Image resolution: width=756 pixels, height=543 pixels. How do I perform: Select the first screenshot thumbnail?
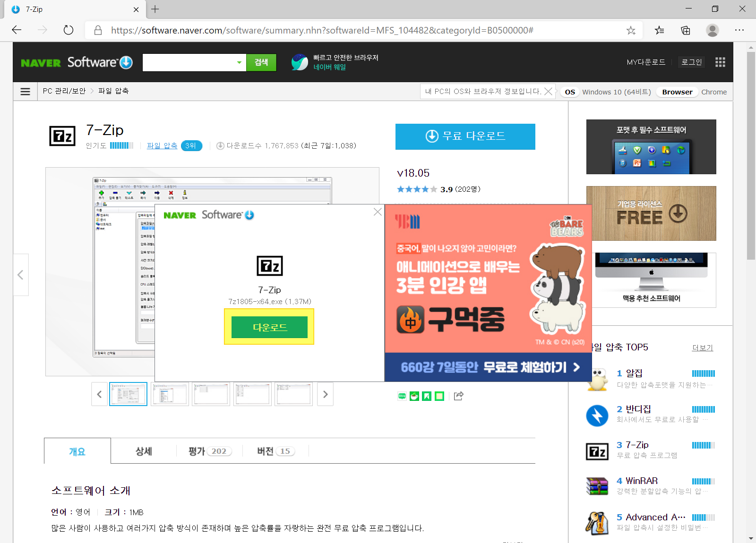click(x=128, y=394)
